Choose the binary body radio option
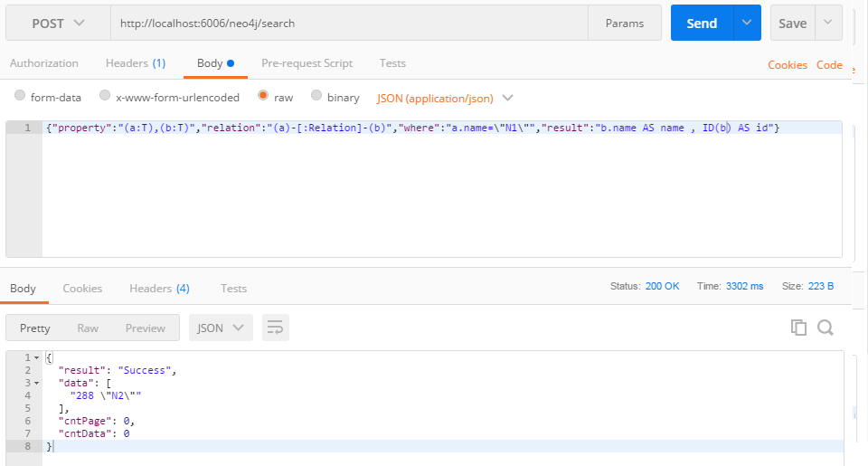The width and height of the screenshot is (868, 466). click(316, 95)
